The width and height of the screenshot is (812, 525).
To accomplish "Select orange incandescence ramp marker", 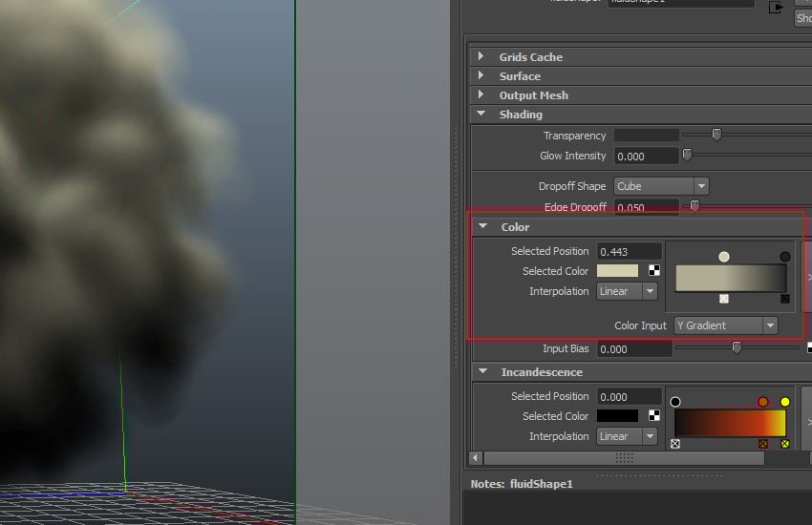I will coord(763,402).
